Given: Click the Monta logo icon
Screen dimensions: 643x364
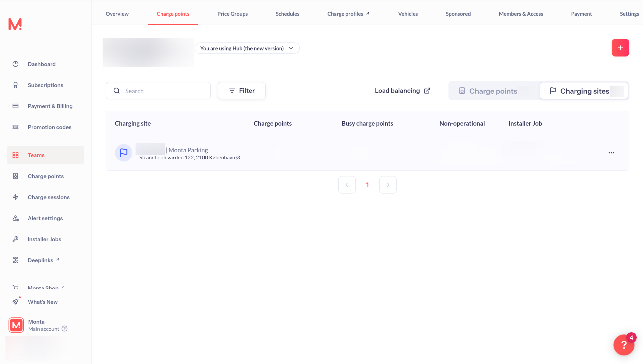Looking at the screenshot, I should point(15,24).
